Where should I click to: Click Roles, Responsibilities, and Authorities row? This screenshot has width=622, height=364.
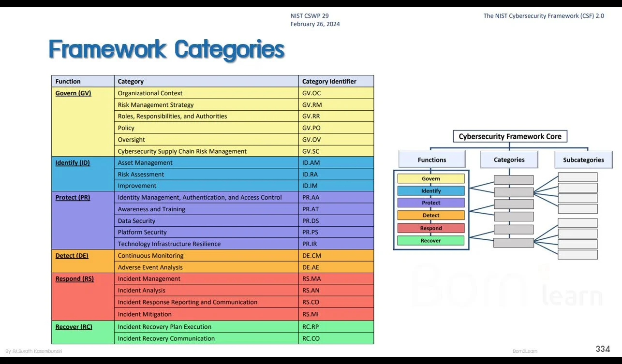pyautogui.click(x=207, y=116)
